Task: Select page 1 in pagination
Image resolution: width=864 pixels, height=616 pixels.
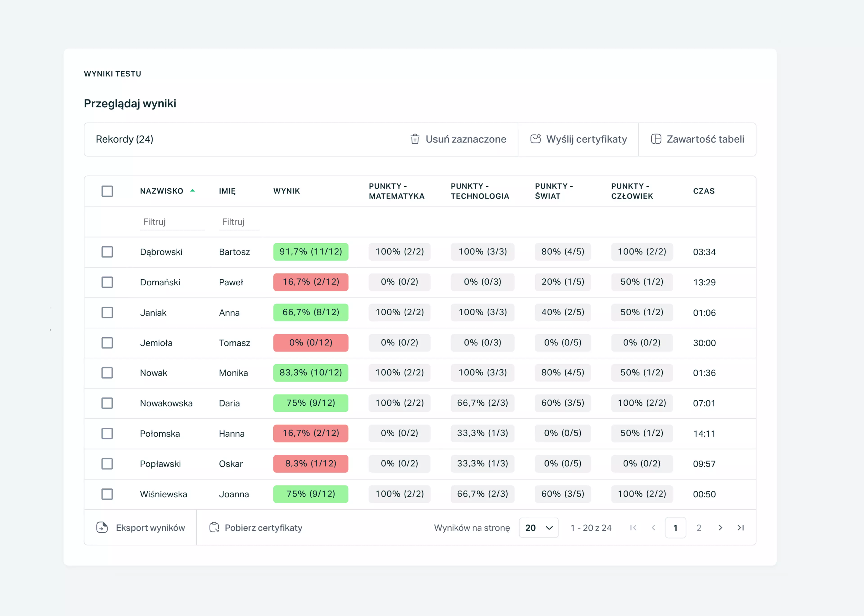Action: point(675,528)
